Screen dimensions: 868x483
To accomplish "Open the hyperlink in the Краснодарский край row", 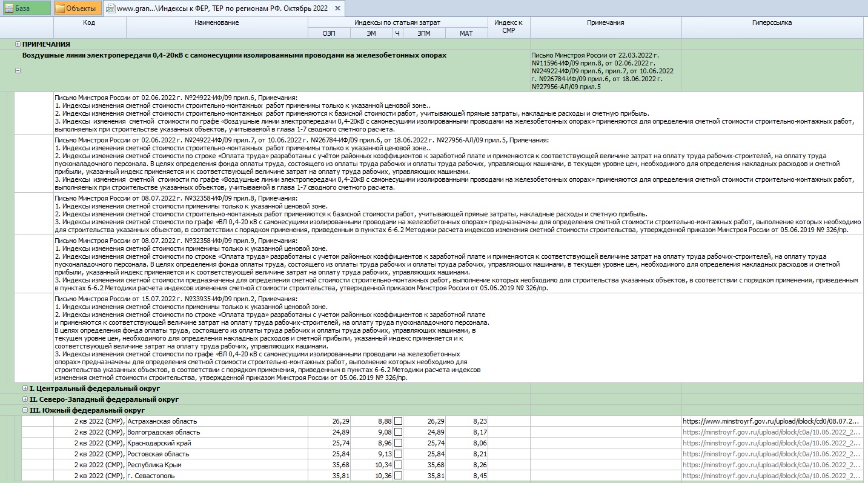I will [771, 443].
